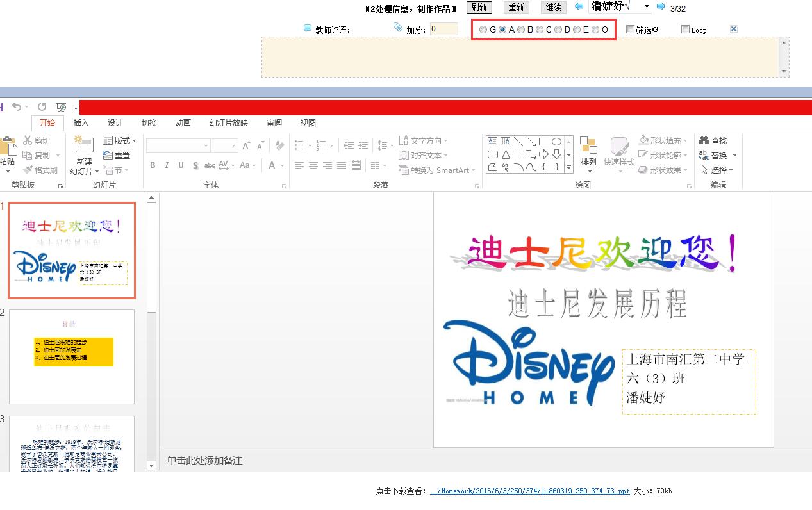This screenshot has width=812, height=510.
Task: Click the Redo icon in quick access toolbar
Action: tap(42, 107)
